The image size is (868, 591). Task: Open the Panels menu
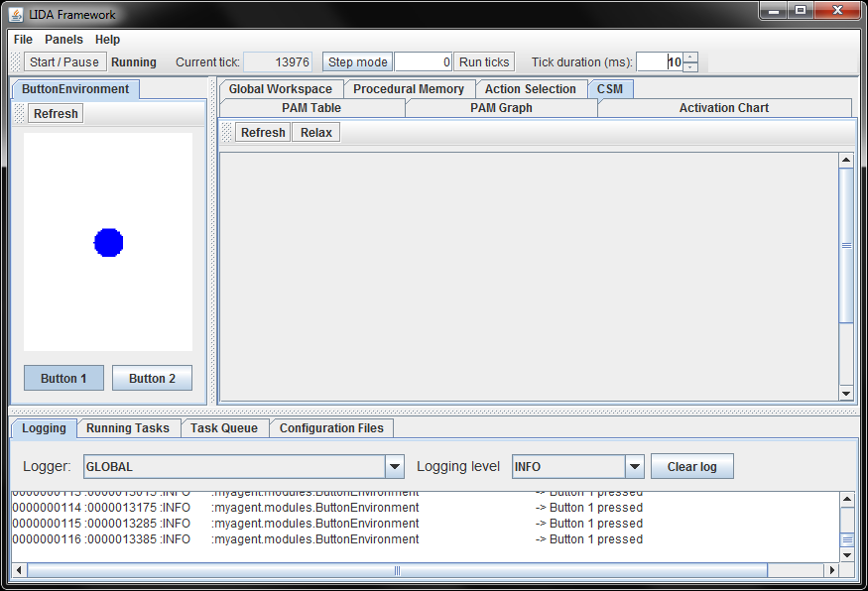[63, 40]
